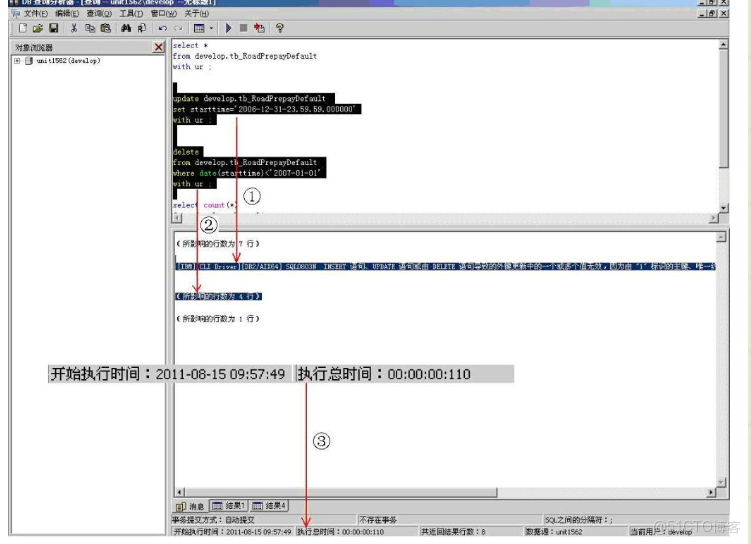Click the 'where date(starttime)' line in the editor
The image size is (751, 544).
click(249, 173)
